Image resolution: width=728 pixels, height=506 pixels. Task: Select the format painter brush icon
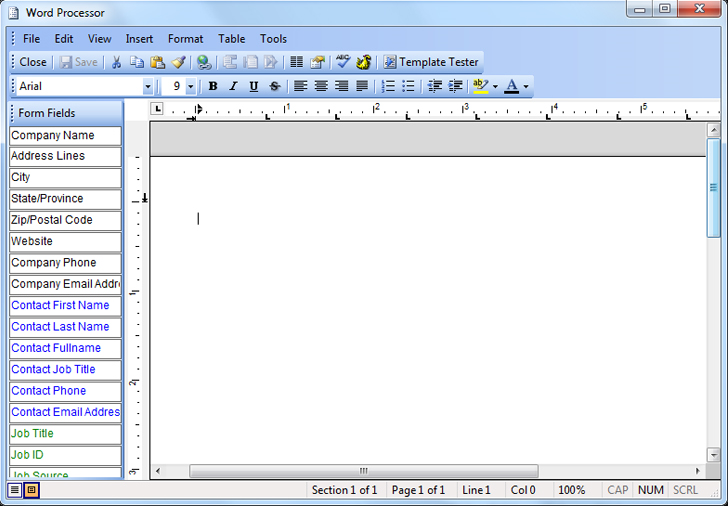[179, 62]
